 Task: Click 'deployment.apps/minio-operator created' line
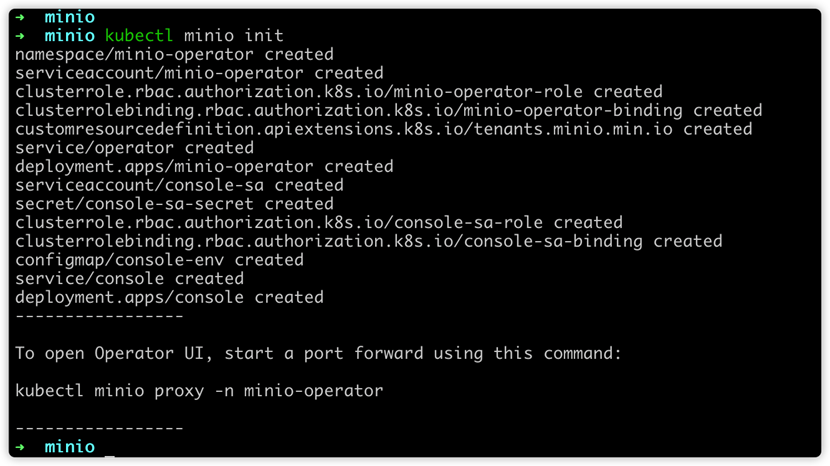tap(204, 167)
